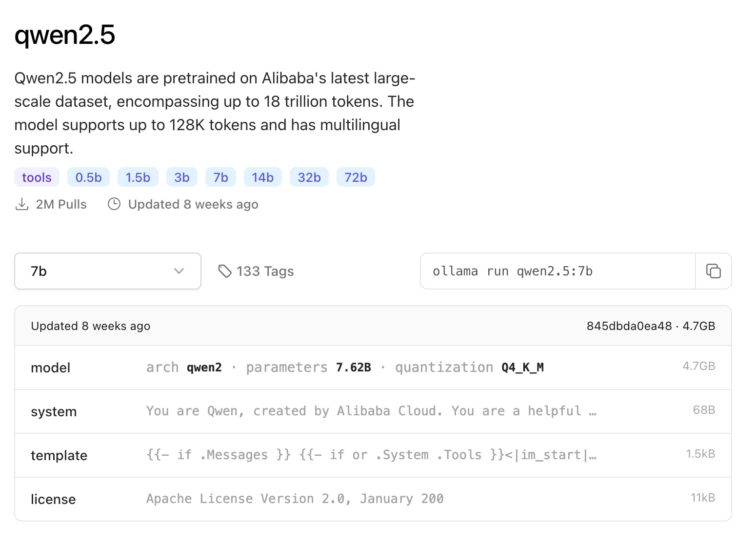This screenshot has height=543, width=756.
Task: Choose the 72b size tag
Action: pos(356,177)
